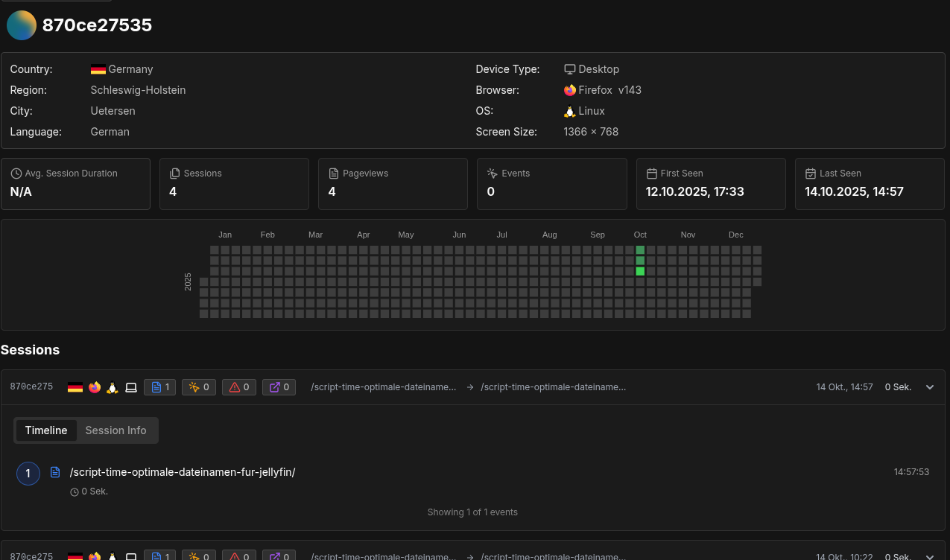Click the user avatar next to 870ce27535
The height and width of the screenshot is (560, 950).
click(22, 25)
